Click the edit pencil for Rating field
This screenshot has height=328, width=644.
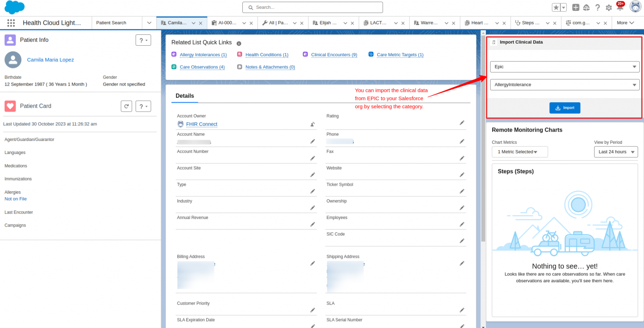pyautogui.click(x=462, y=122)
